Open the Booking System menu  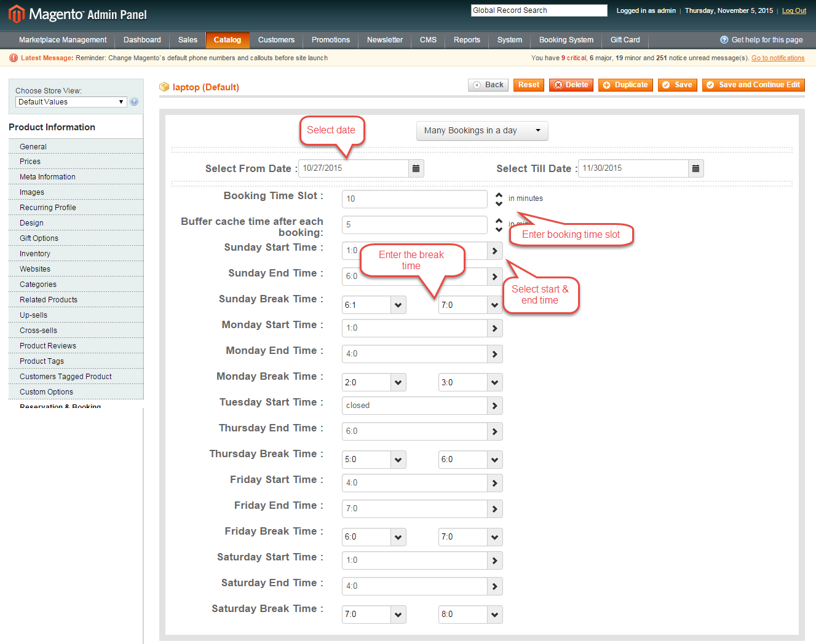pyautogui.click(x=566, y=40)
